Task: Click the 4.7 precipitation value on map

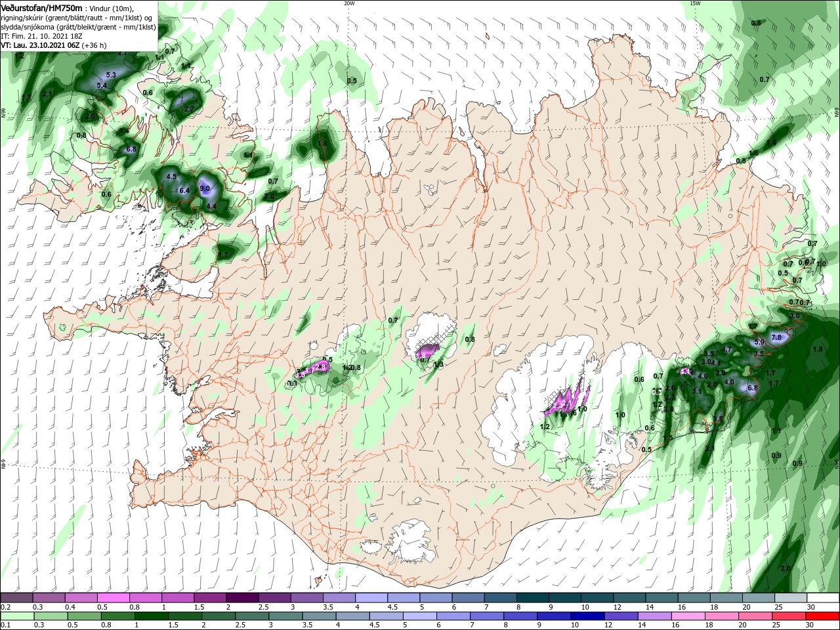Action: point(726,349)
